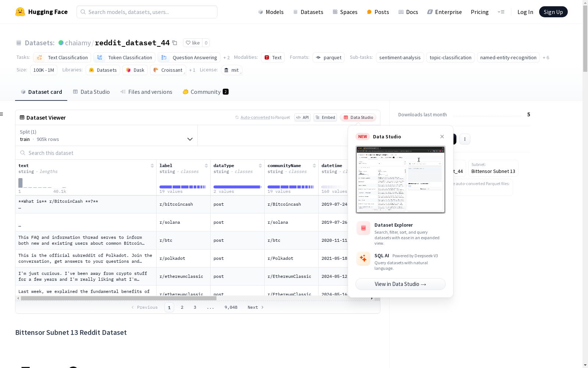Viewport: 588px width, 368px height.
Task: Click the text length histogram bar
Action: pyautogui.click(x=21, y=183)
